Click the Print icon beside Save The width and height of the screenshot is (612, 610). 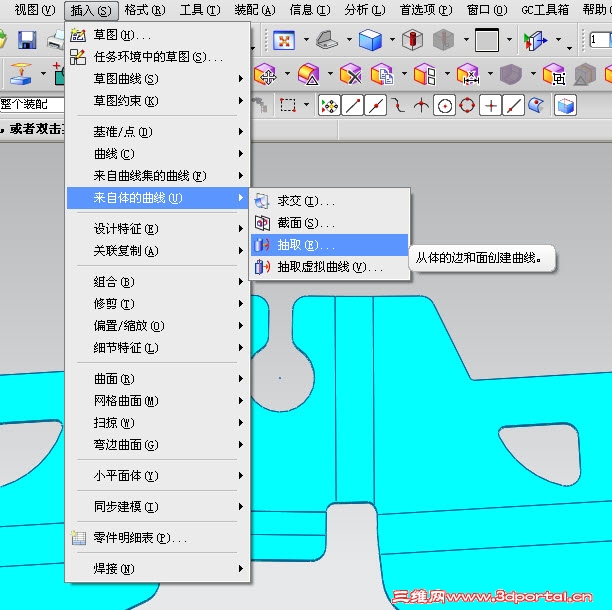point(57,40)
